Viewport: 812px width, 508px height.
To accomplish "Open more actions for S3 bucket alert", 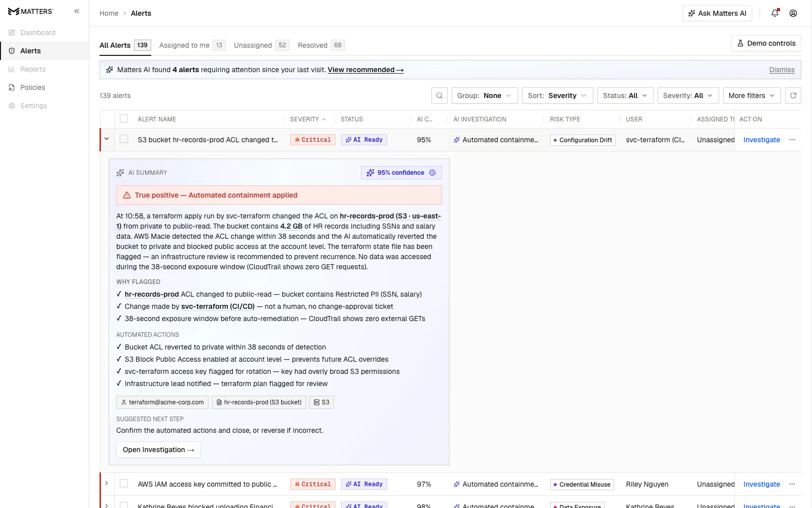I will click(x=792, y=140).
